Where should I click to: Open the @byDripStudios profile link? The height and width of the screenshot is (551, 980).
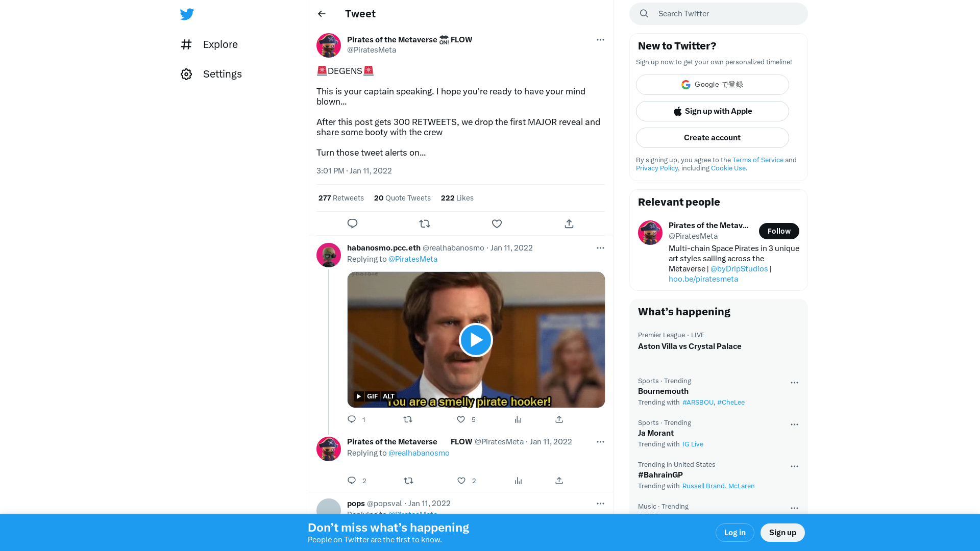(739, 269)
